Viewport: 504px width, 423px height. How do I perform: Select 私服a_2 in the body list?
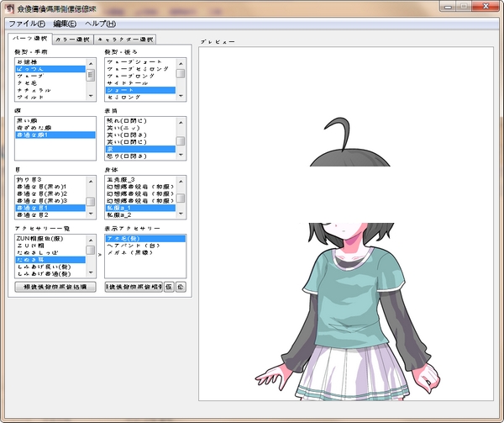120,214
